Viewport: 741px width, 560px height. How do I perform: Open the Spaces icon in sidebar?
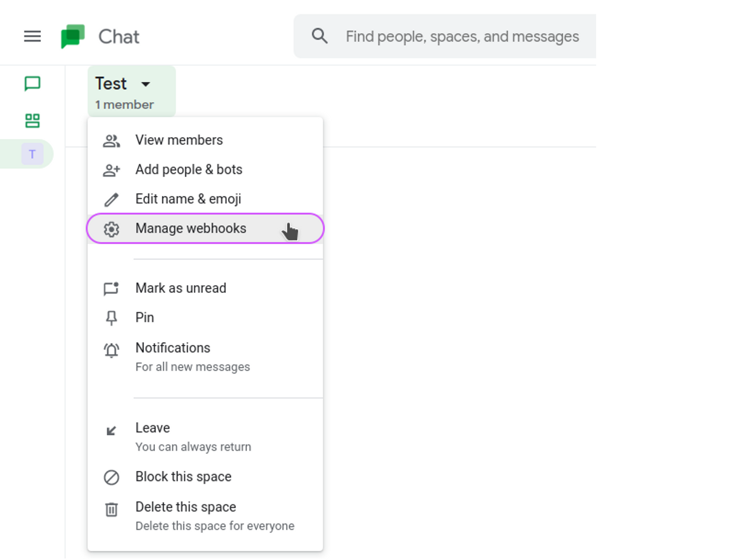32,120
